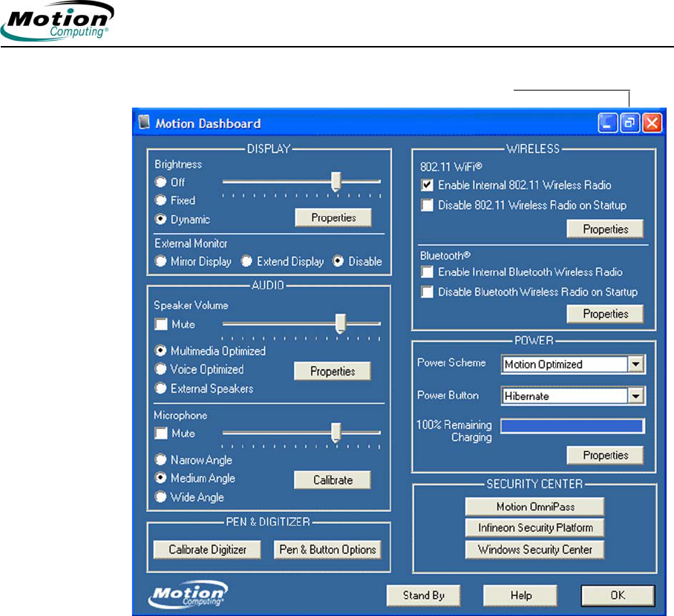Open Pen & Button Options

[x=327, y=549]
